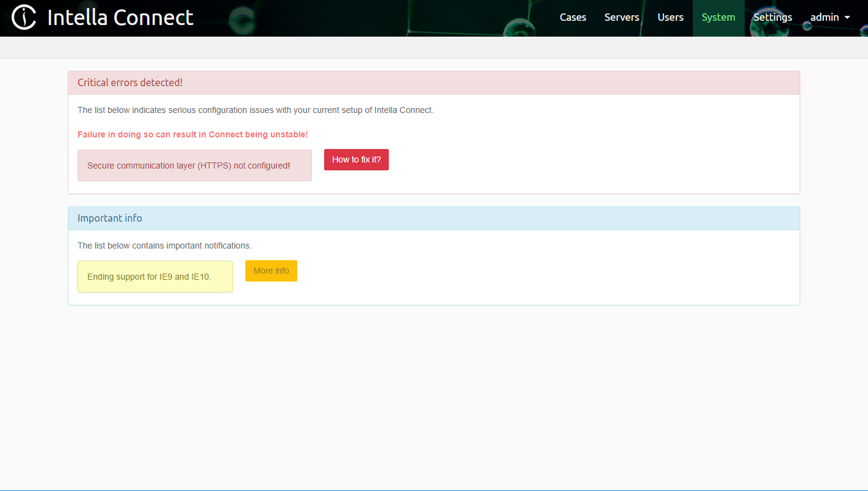
Task: Select the IE9 and IE10 support notice
Action: click(x=155, y=276)
